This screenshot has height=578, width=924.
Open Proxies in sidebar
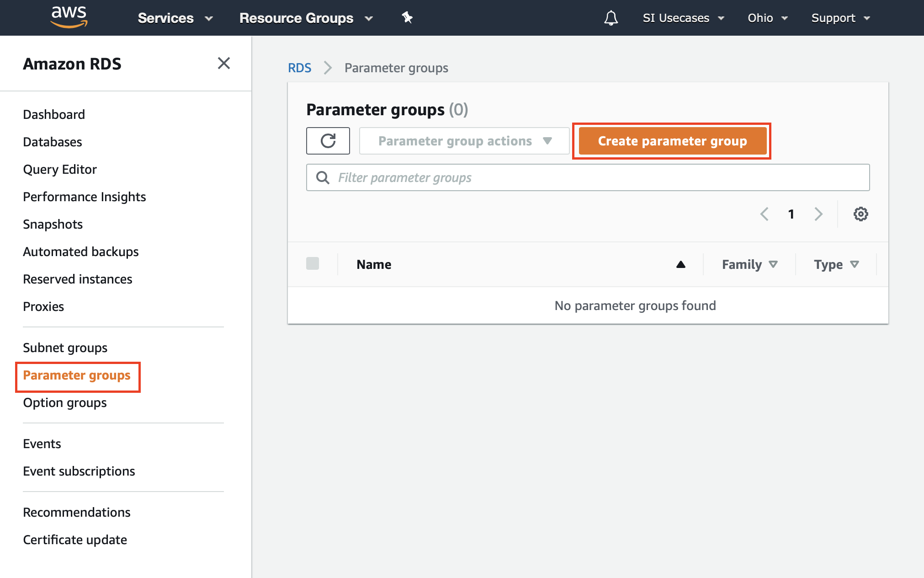pyautogui.click(x=43, y=306)
